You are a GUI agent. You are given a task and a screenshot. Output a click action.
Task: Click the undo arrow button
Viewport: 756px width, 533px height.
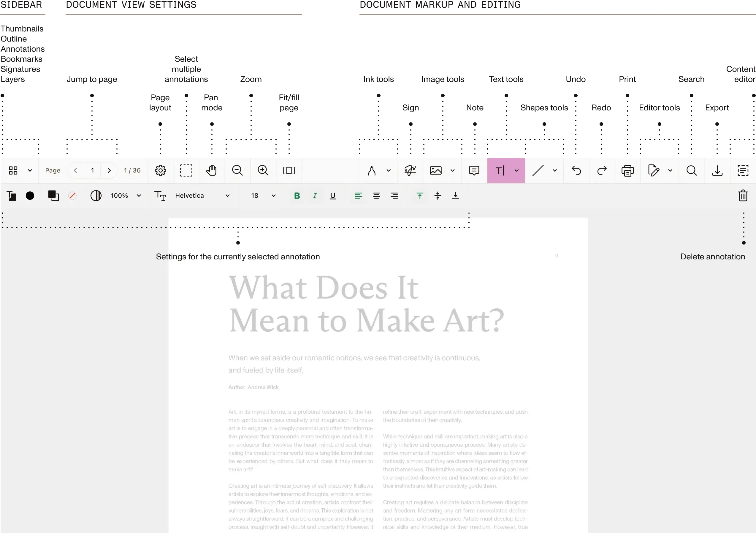tap(576, 171)
